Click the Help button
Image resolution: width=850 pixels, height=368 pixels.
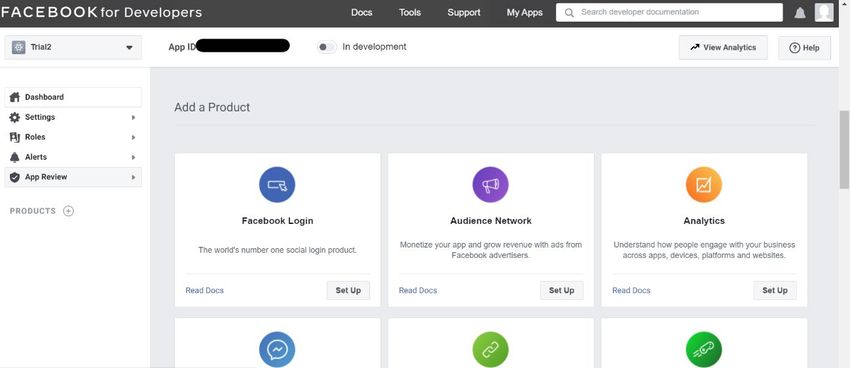tap(804, 48)
